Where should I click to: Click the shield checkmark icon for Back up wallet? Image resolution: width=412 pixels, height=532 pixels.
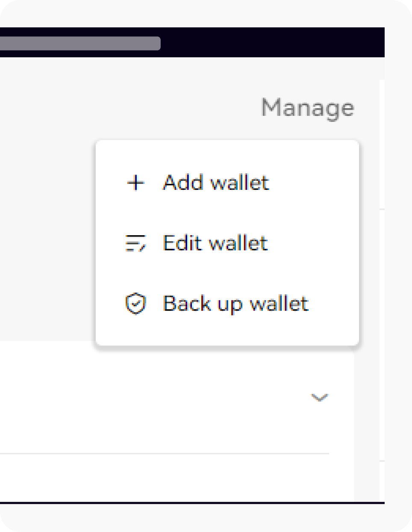135,303
